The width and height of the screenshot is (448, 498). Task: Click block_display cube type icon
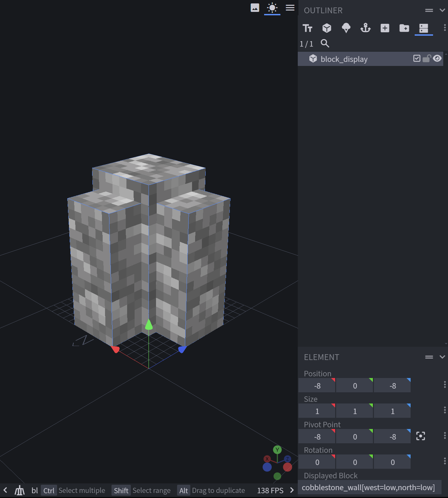pos(313,58)
